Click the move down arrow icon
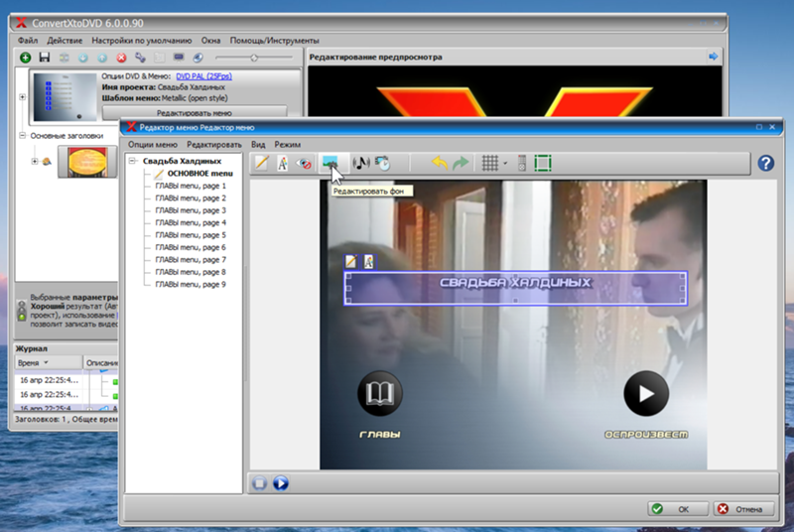The height and width of the screenshot is (532, 794). pyautogui.click(x=83, y=58)
